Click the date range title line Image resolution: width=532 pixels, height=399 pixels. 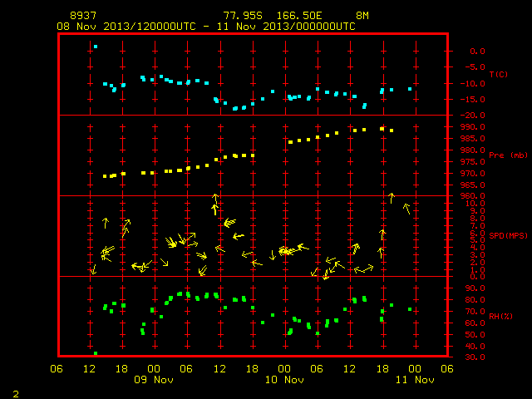pyautogui.click(x=206, y=27)
